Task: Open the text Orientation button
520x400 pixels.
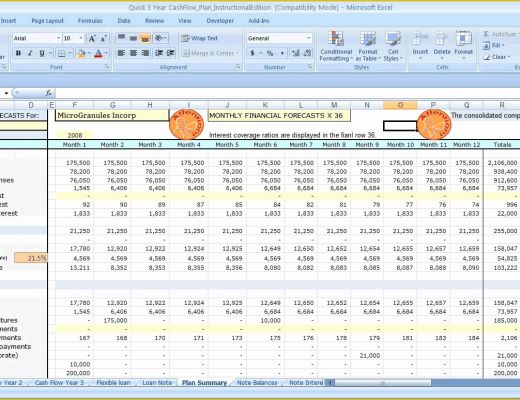Action: (x=160, y=38)
